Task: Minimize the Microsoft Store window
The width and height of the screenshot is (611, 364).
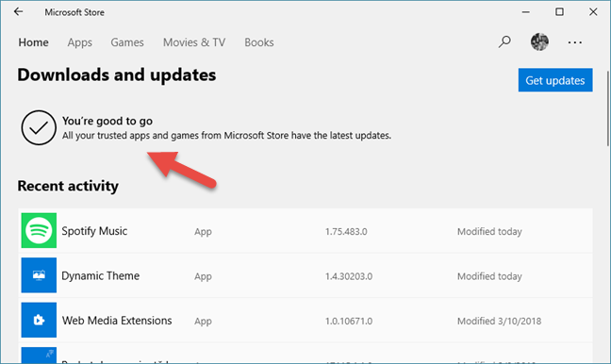Action: (525, 12)
